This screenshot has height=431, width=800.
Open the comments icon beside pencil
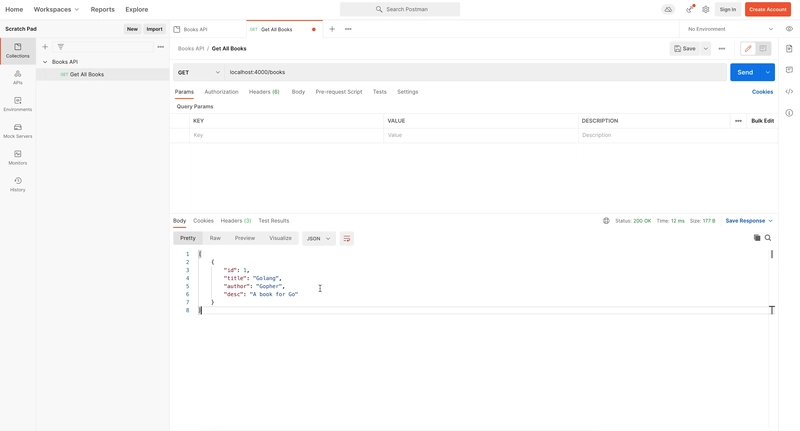coord(763,48)
